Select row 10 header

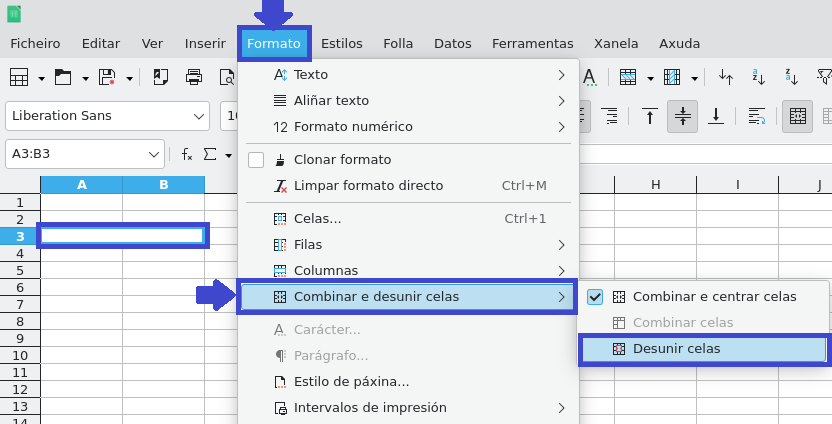tap(20, 356)
